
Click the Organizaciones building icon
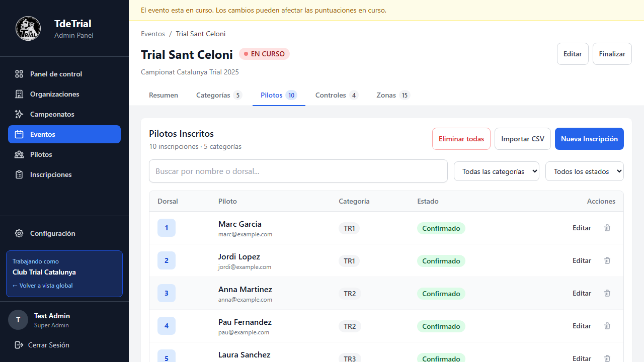[19, 94]
